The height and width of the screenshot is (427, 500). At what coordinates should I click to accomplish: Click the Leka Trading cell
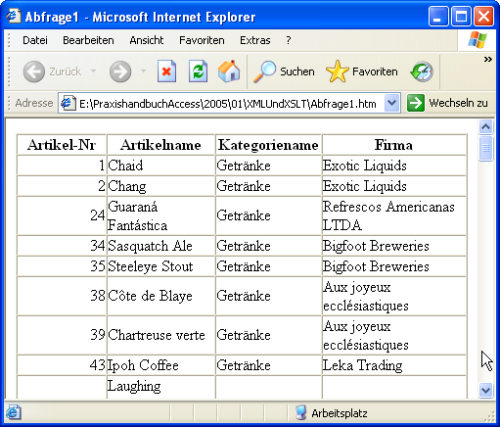coord(394,365)
